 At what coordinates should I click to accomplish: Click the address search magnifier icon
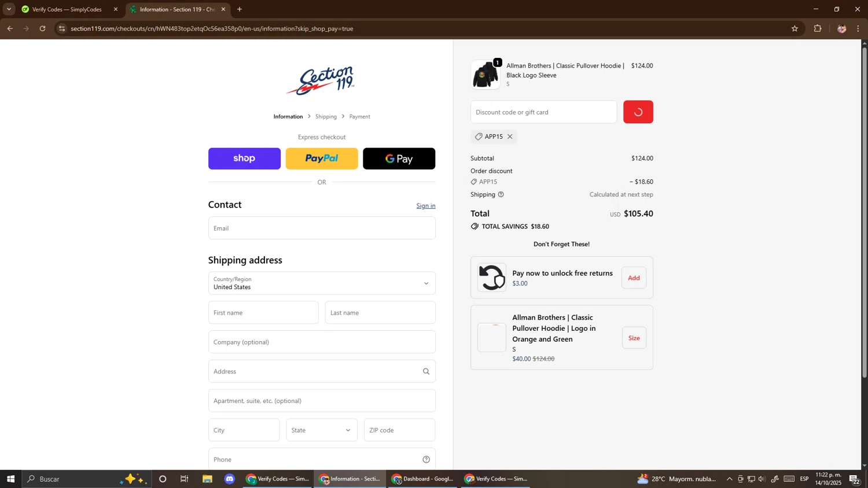click(x=426, y=372)
